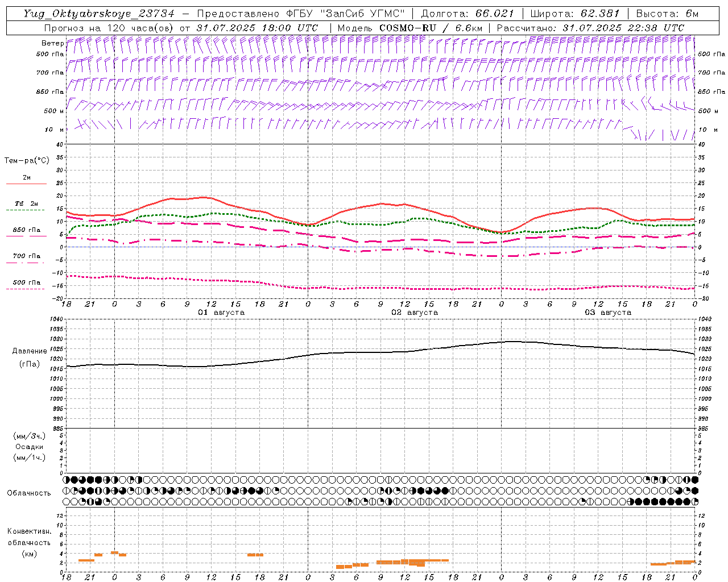Click the Td 2м legend label

point(26,203)
